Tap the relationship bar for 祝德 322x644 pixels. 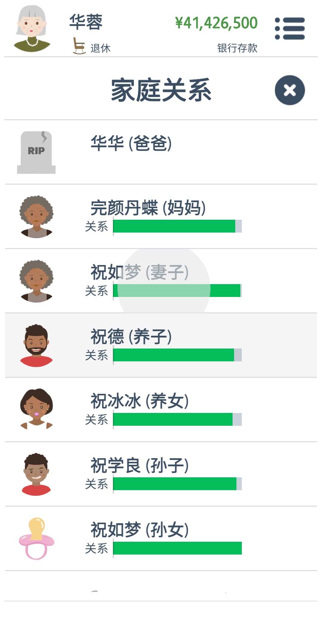click(x=177, y=355)
